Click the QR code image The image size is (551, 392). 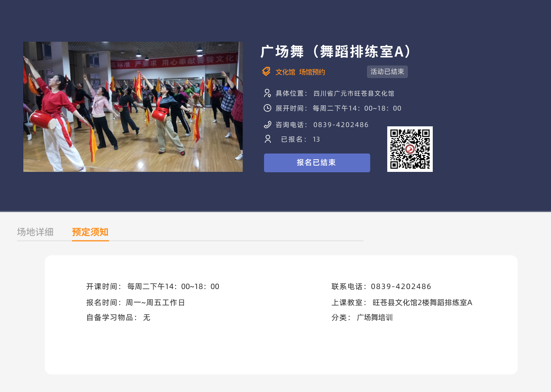click(x=410, y=149)
